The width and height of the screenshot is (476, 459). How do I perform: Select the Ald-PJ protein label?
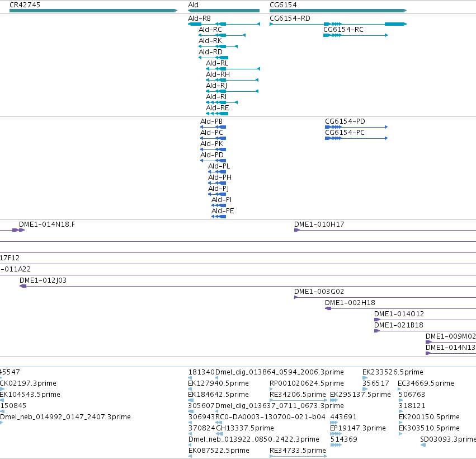tap(218, 189)
